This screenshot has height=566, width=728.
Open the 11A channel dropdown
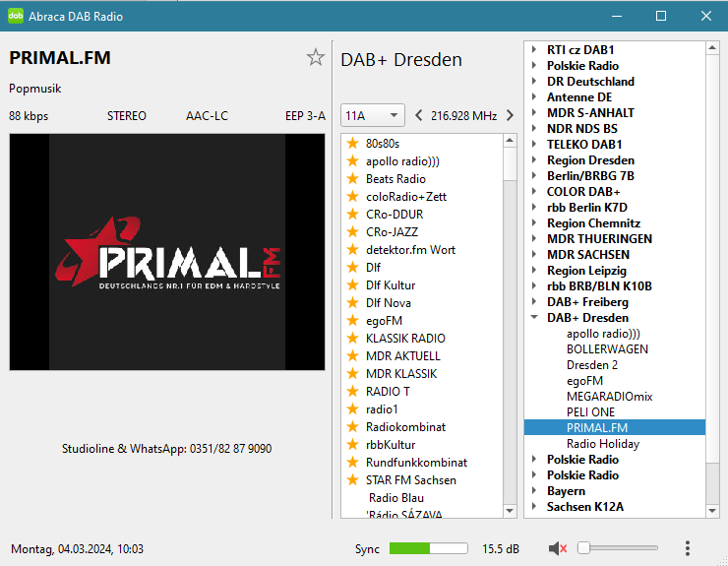pyautogui.click(x=372, y=116)
